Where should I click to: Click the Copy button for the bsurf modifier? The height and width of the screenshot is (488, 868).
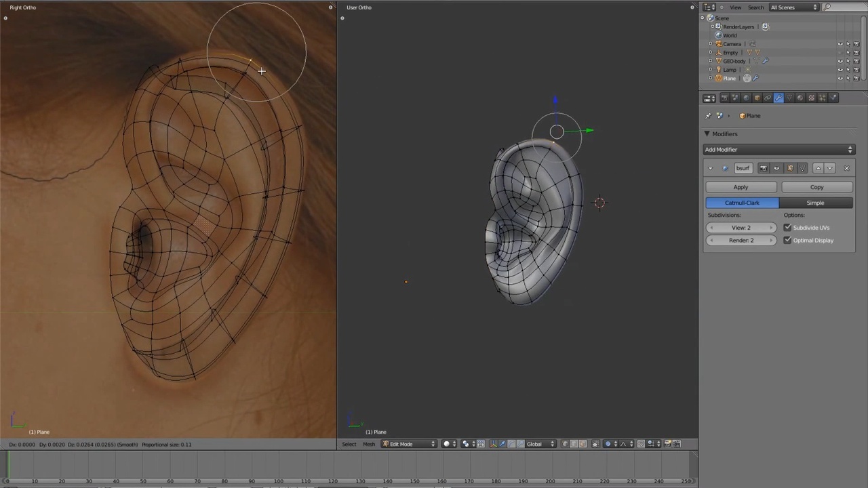point(816,187)
